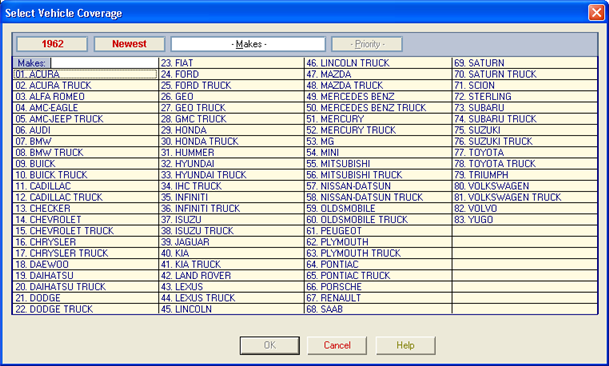609x366 pixels.
Task: Click the 1962 year button
Action: tap(52, 44)
